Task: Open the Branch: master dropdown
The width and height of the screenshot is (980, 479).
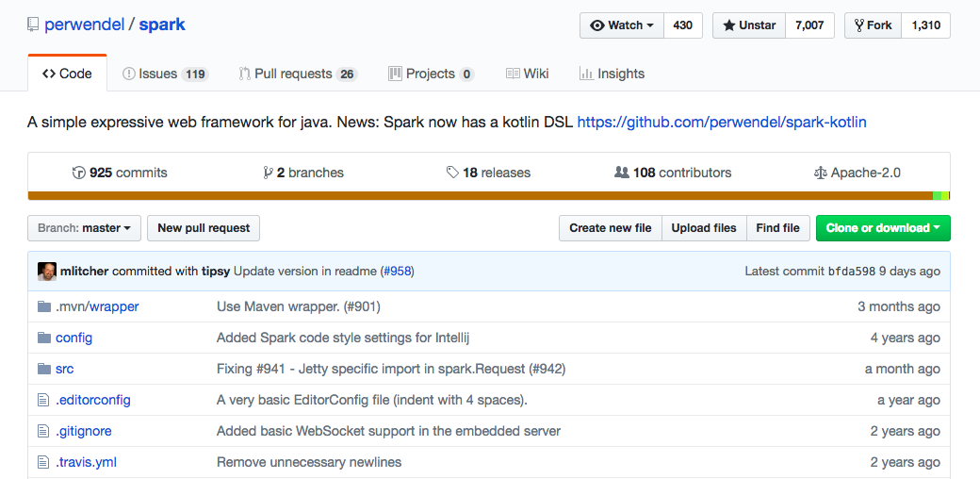Action: [85, 228]
